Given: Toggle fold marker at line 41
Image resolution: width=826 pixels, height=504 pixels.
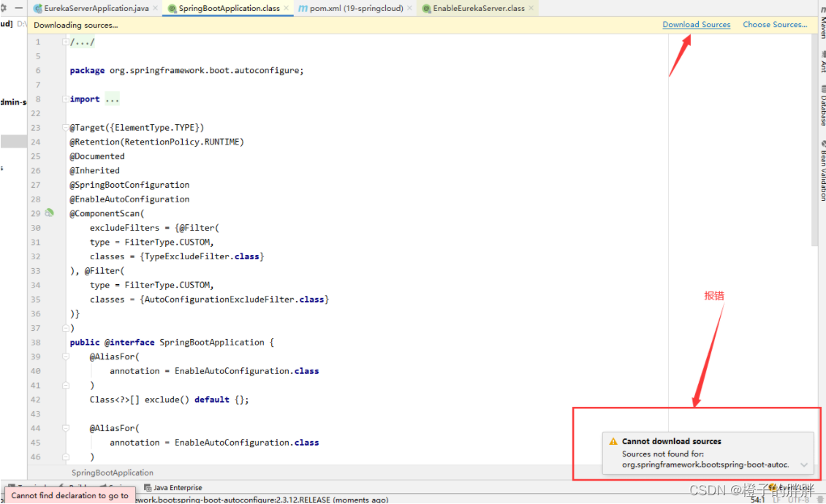Looking at the screenshot, I should (x=65, y=386).
